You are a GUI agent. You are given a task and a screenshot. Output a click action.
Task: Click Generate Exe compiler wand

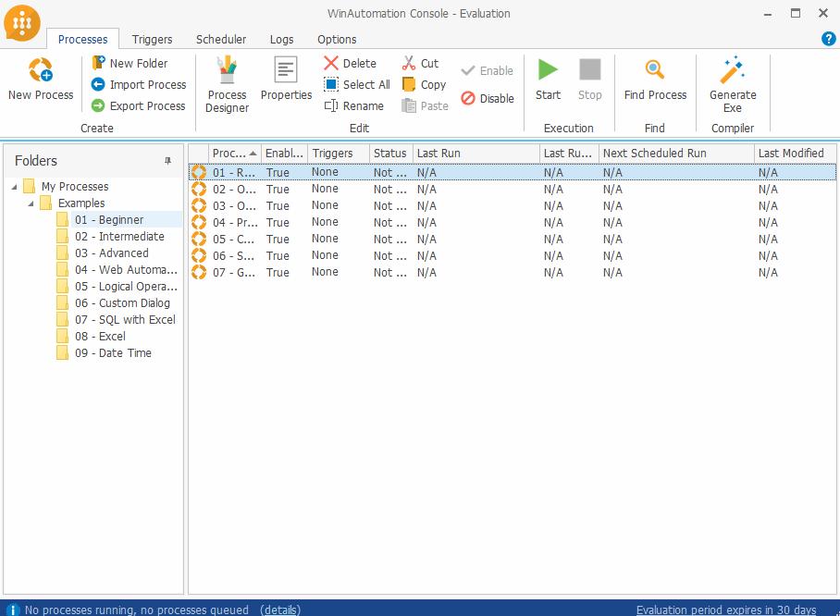pos(733,85)
